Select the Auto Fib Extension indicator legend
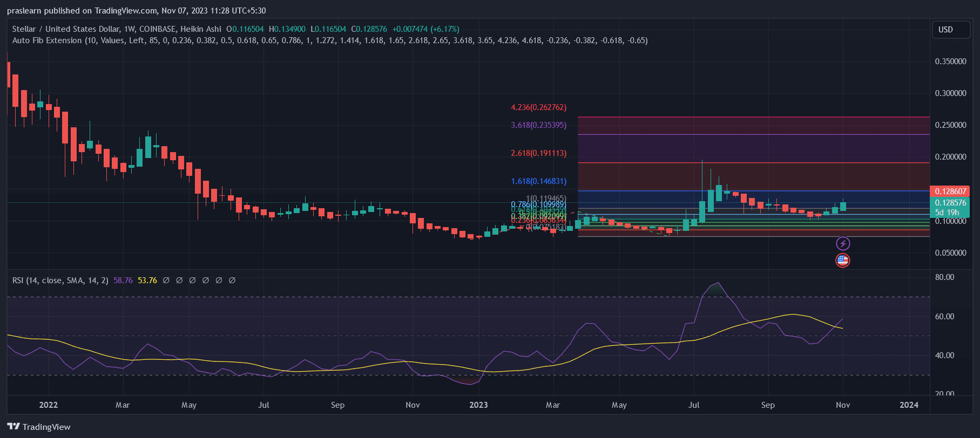The image size is (980, 438). pyautogui.click(x=47, y=40)
